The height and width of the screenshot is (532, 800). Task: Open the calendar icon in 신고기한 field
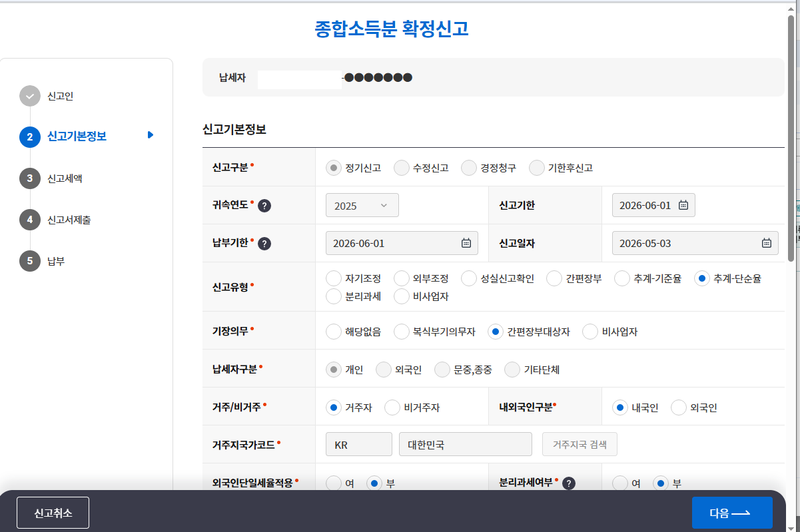pyautogui.click(x=683, y=205)
